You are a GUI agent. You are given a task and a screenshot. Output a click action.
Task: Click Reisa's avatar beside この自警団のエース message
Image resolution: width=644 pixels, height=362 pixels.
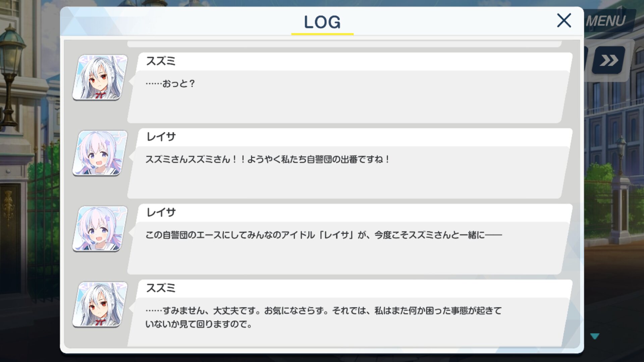point(100,229)
